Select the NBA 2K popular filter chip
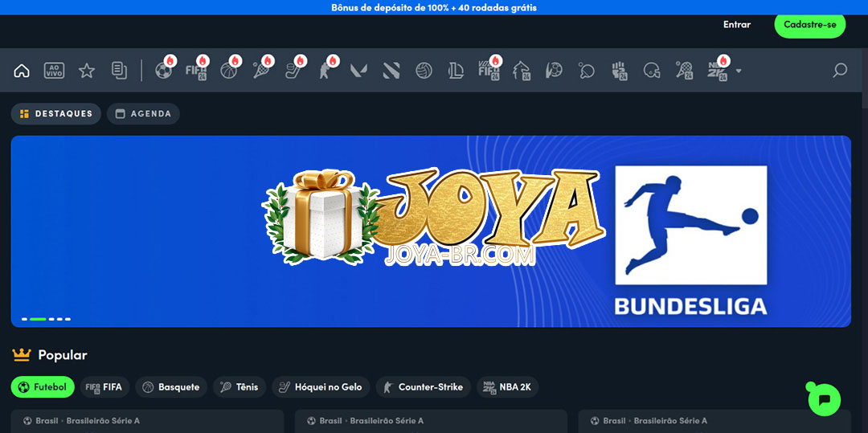The height and width of the screenshot is (433, 868). point(508,387)
